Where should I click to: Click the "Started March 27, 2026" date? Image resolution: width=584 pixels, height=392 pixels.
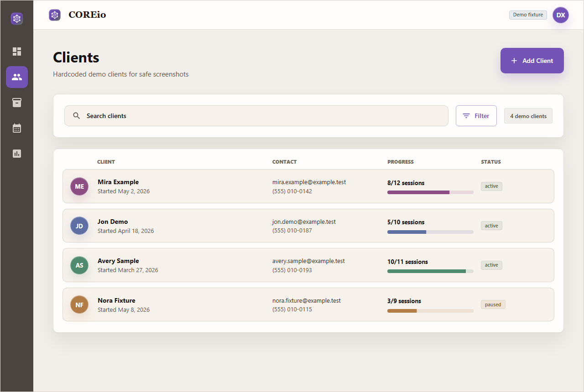click(128, 270)
